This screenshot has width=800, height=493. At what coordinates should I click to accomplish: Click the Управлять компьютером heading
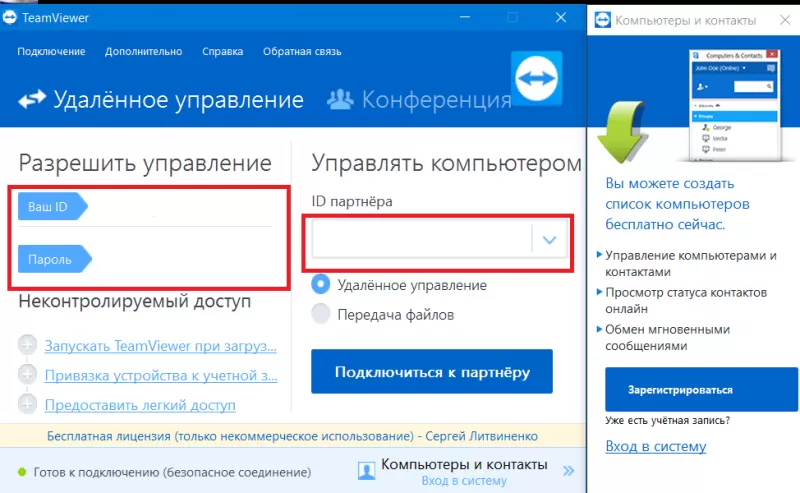coord(446,163)
